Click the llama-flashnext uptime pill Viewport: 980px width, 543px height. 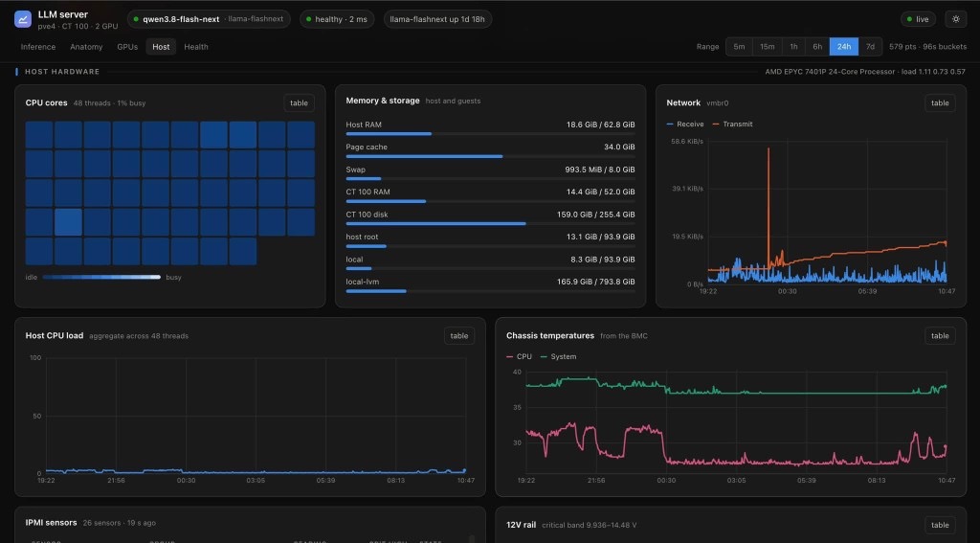pyautogui.click(x=437, y=19)
